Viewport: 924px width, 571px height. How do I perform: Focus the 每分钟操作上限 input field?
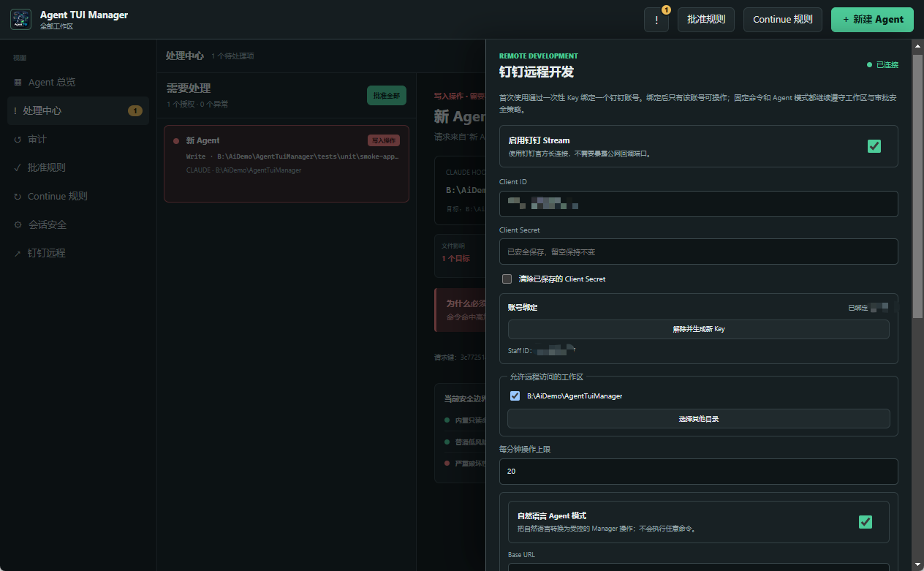point(698,472)
